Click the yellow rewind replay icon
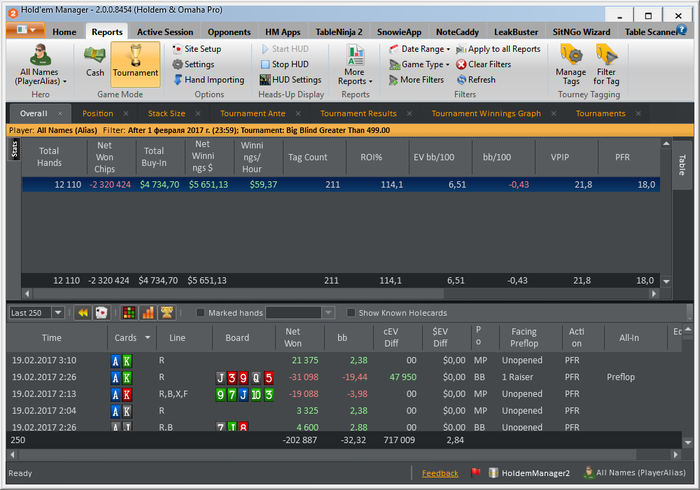 coord(83,313)
